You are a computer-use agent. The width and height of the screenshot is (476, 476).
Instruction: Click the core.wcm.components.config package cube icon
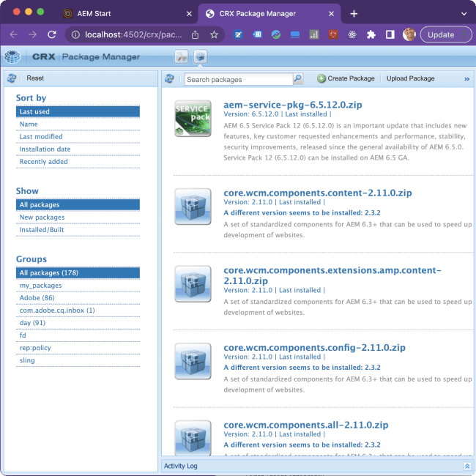point(193,361)
